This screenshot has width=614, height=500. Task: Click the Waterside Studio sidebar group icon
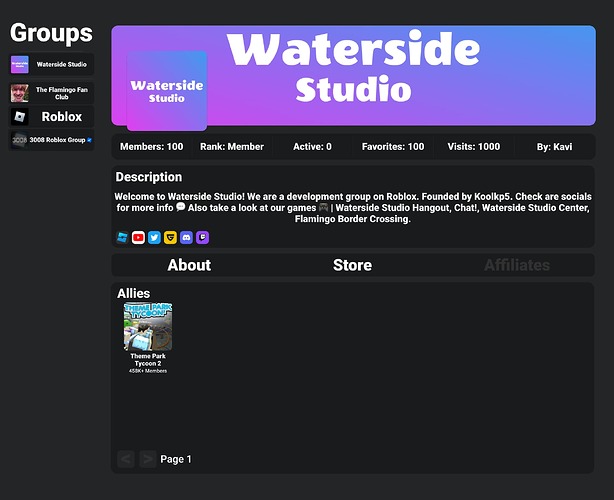[x=20, y=65]
